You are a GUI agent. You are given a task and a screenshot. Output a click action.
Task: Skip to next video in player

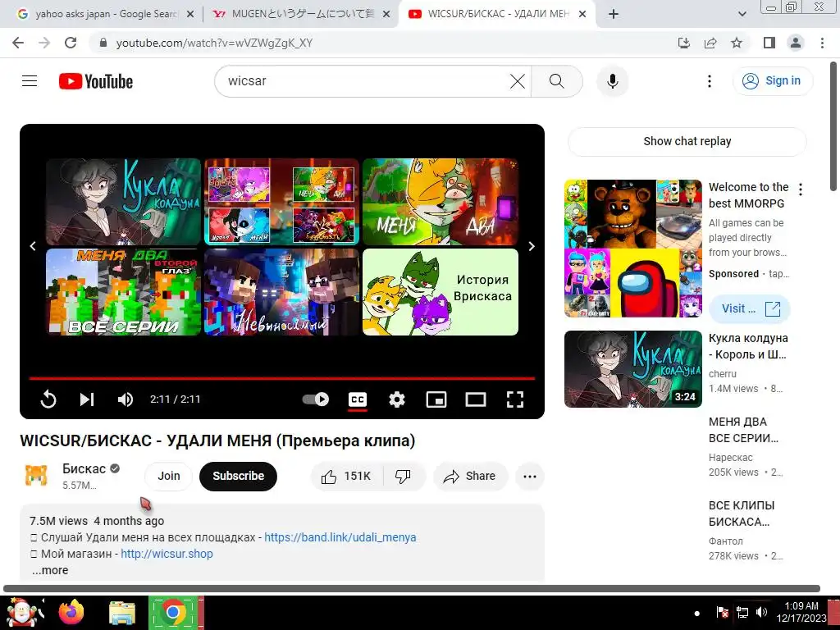click(x=87, y=399)
